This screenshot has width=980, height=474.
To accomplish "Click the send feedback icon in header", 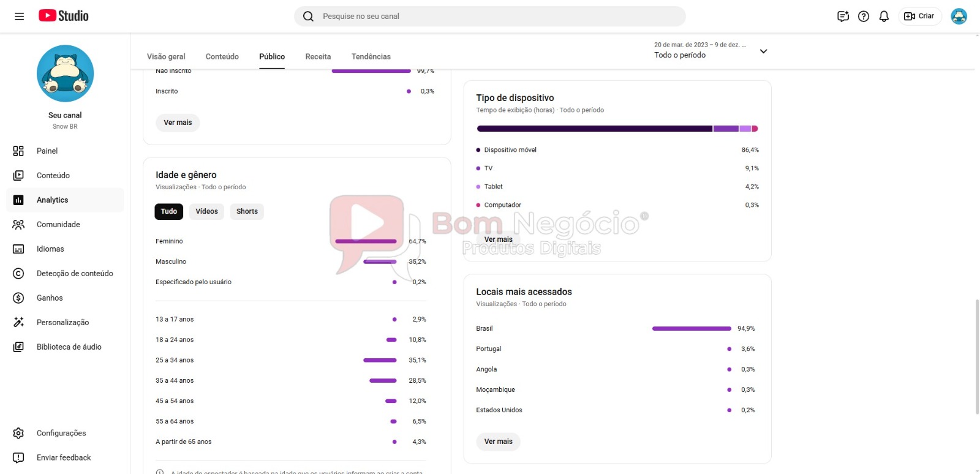I will click(843, 17).
